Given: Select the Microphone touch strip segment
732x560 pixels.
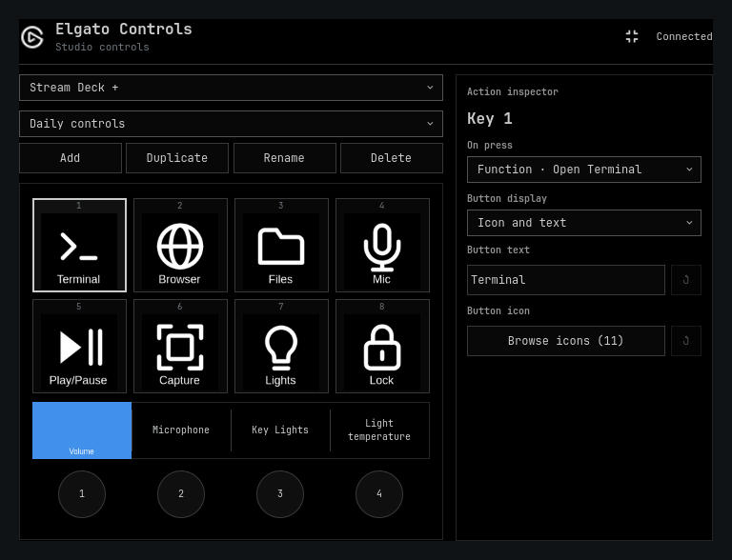Looking at the screenshot, I should [x=181, y=430].
